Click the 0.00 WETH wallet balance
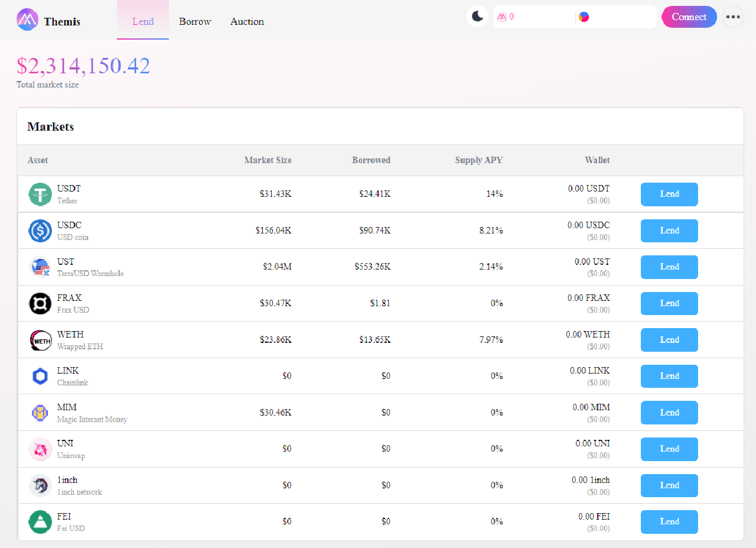Screen dimensions: 756x548 pyautogui.click(x=588, y=335)
